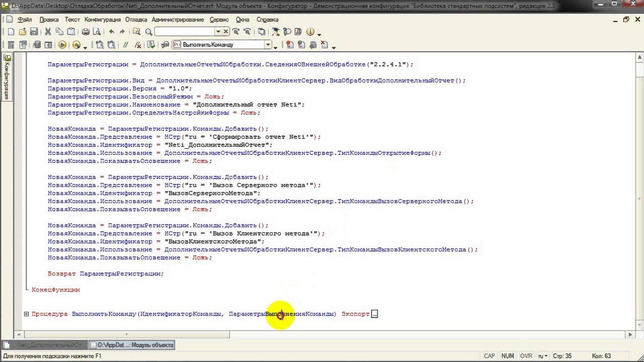644x362 pixels.
Task: Toggle the OVR overwrite indicator
Action: [526, 356]
